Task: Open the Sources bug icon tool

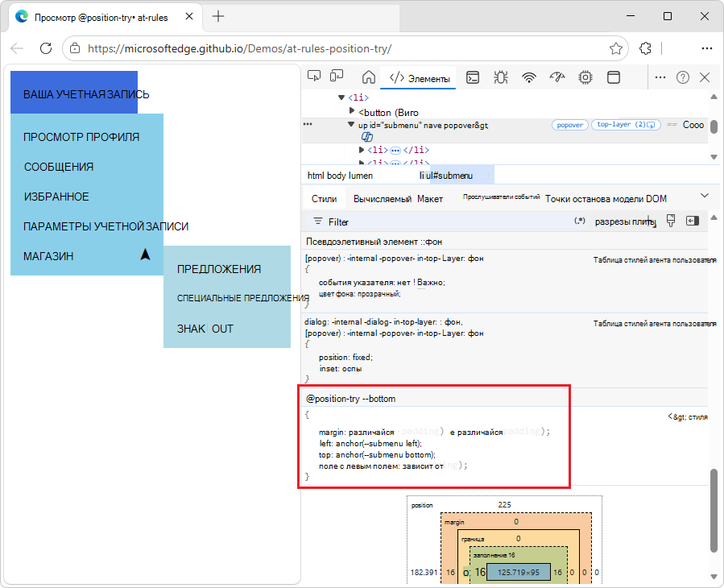Action: pos(501,77)
